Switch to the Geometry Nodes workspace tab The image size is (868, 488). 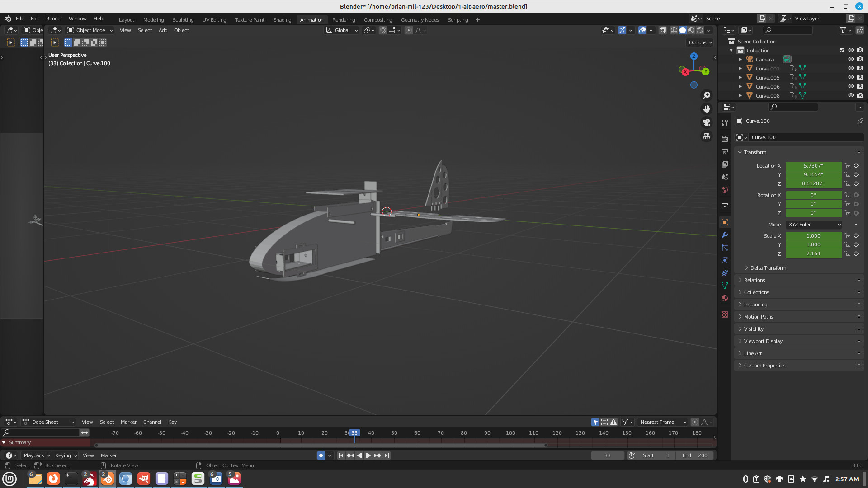[420, 20]
